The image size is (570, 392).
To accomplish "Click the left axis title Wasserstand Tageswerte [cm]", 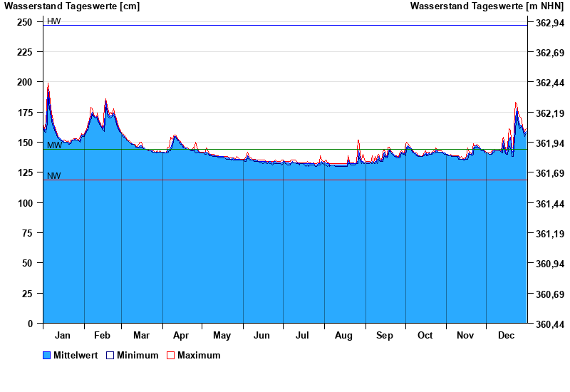I will [x=72, y=6].
